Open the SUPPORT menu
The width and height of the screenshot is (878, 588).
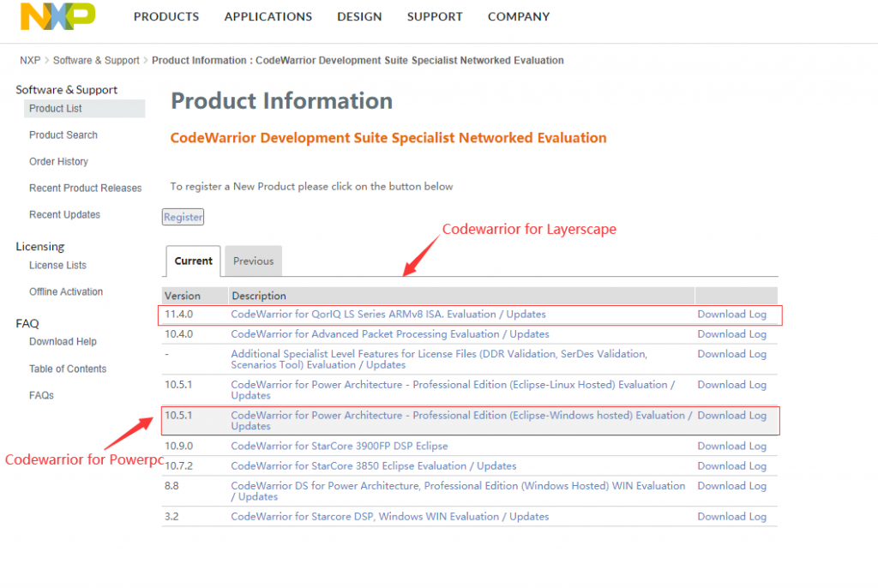[435, 17]
